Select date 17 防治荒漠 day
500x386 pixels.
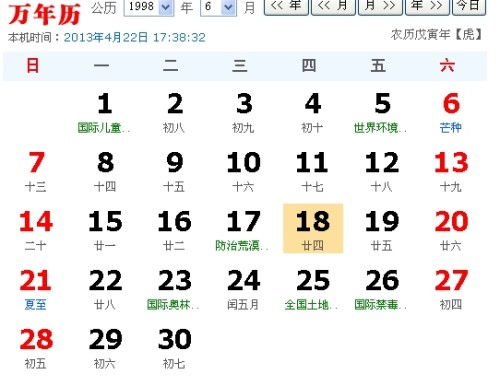coord(243,231)
